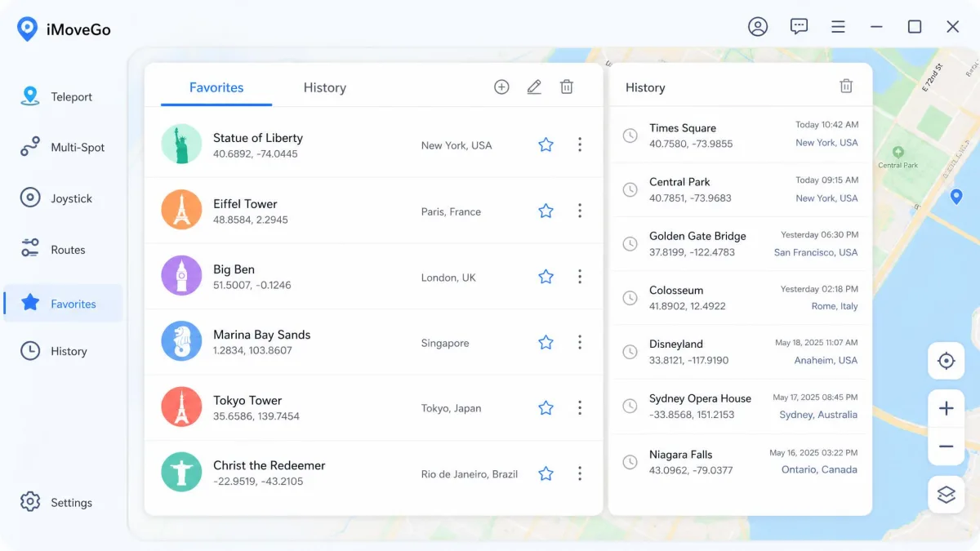Click the Statue of Liberty thumbnail icon
The width and height of the screenshot is (980, 551).
181,144
